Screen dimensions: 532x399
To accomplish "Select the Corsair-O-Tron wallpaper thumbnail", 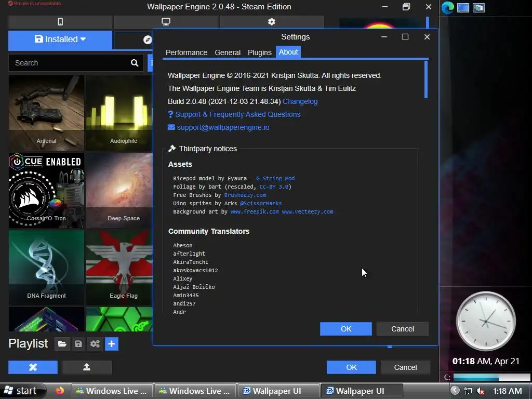I will tap(46, 190).
